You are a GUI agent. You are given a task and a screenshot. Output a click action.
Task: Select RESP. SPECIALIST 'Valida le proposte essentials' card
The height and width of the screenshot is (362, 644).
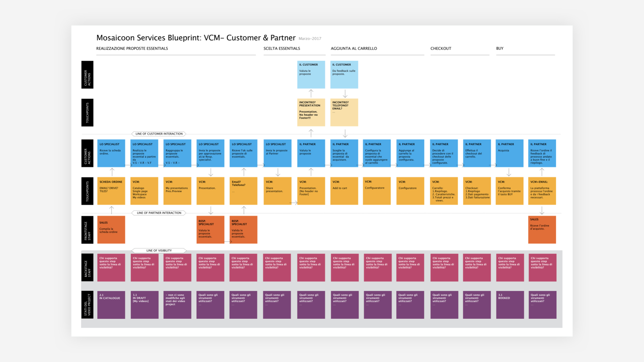(243, 230)
